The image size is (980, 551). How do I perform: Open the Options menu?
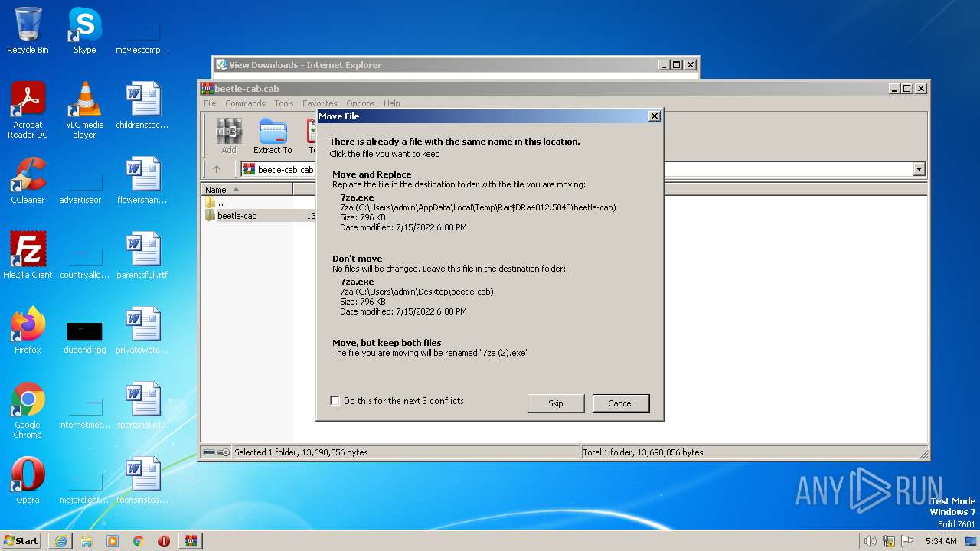click(360, 103)
